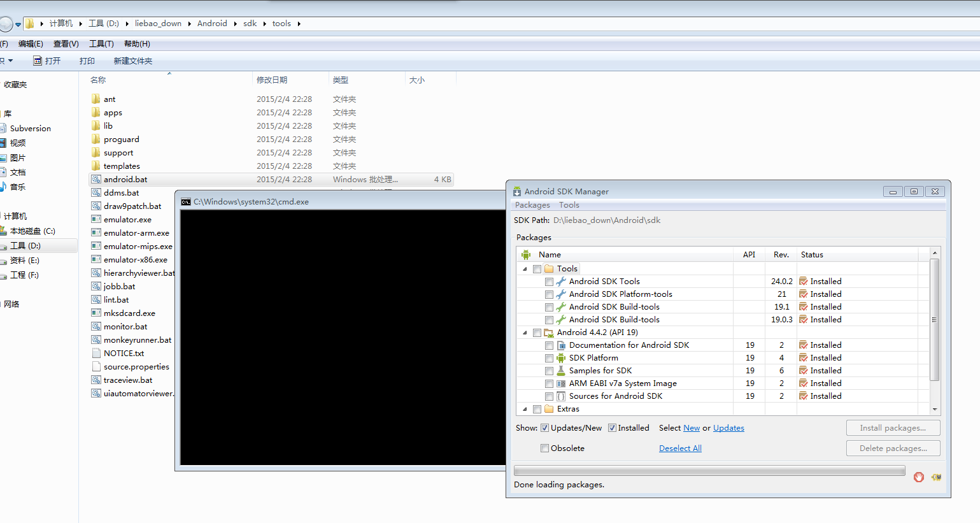
Task: Click the Build-tools 19.1 green wrench icon
Action: pos(561,307)
